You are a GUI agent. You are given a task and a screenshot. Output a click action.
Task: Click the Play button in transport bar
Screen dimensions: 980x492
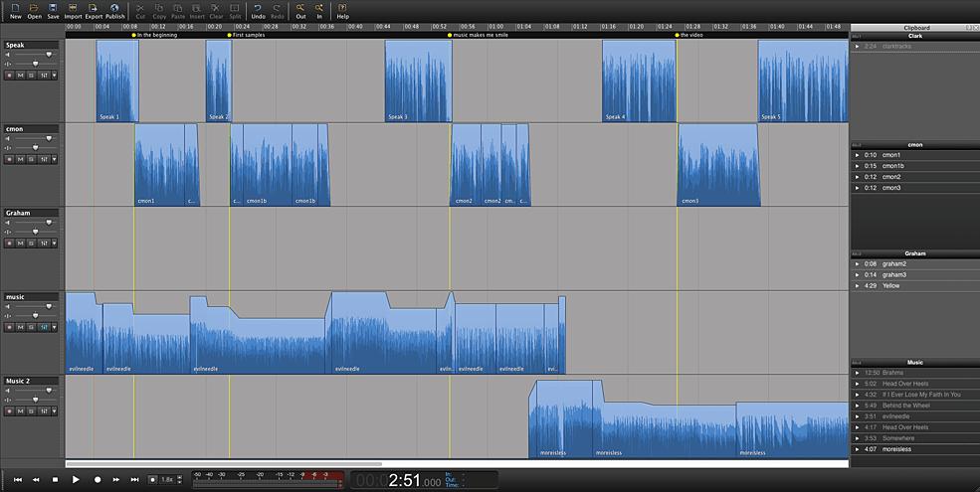76,479
